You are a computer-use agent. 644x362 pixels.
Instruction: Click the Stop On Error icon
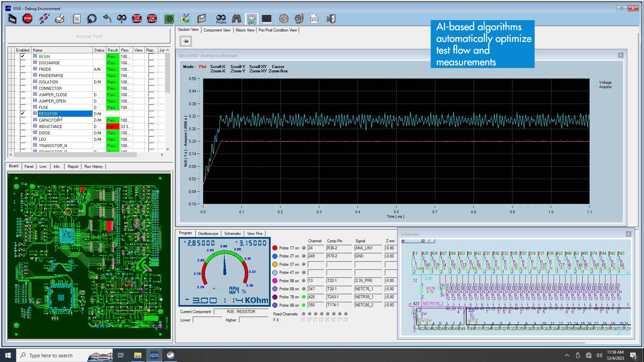(x=137, y=19)
